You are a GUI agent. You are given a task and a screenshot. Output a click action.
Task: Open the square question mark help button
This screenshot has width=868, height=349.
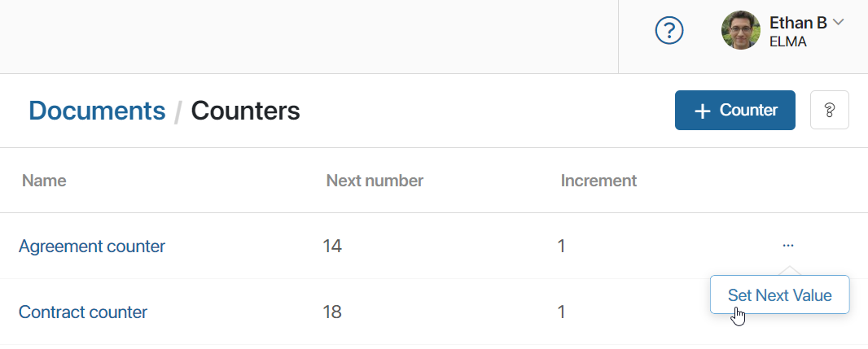point(829,110)
